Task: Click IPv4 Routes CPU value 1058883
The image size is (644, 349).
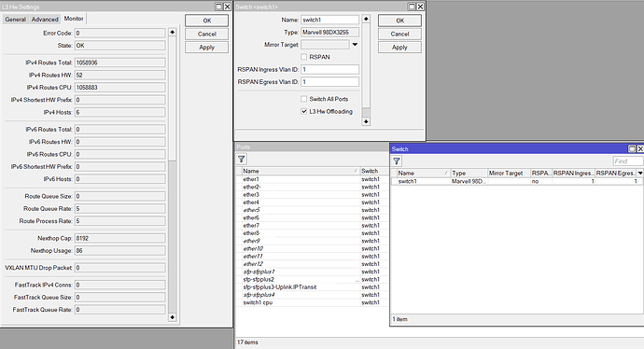Action: tap(119, 88)
